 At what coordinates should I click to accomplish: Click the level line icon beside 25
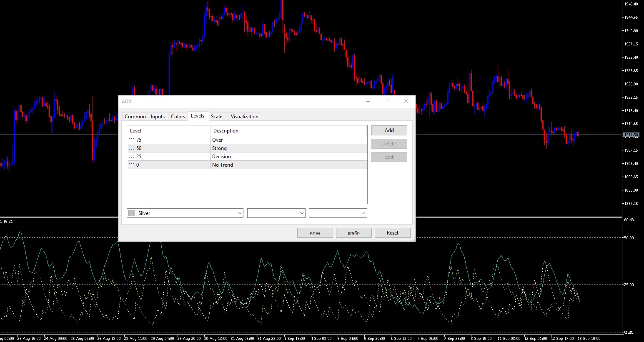pyautogui.click(x=131, y=157)
